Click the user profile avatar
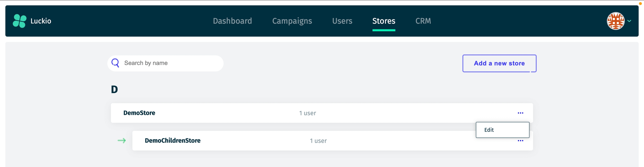Screen dimensions: 644x167 pyautogui.click(x=615, y=21)
